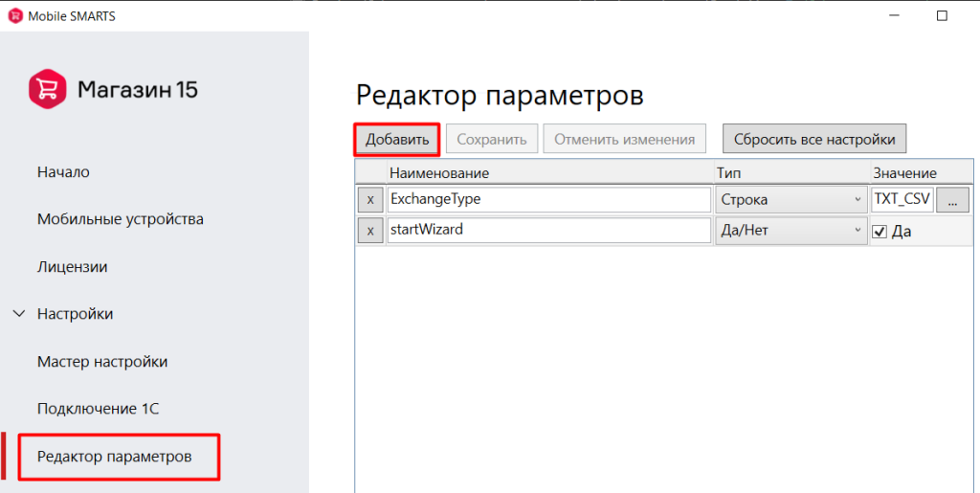Select Редактор параметров in the sidebar
This screenshot has width=980, height=493.
coord(115,457)
